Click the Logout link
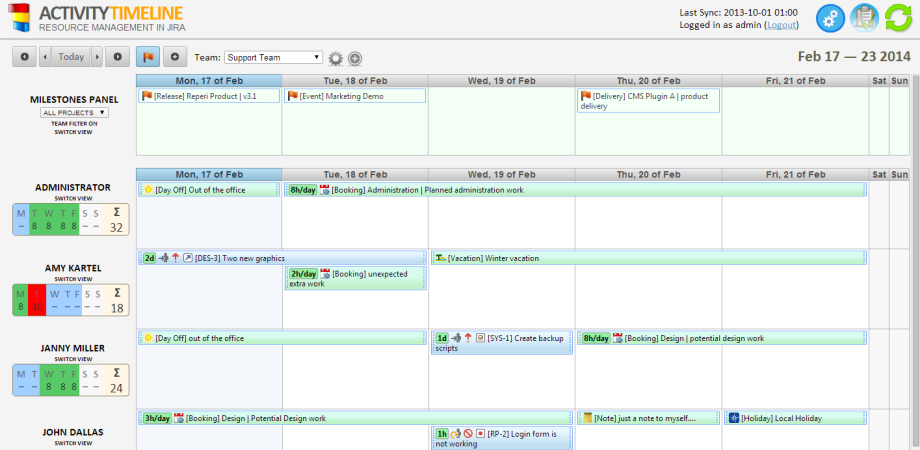This screenshot has width=920, height=450. pos(782,25)
